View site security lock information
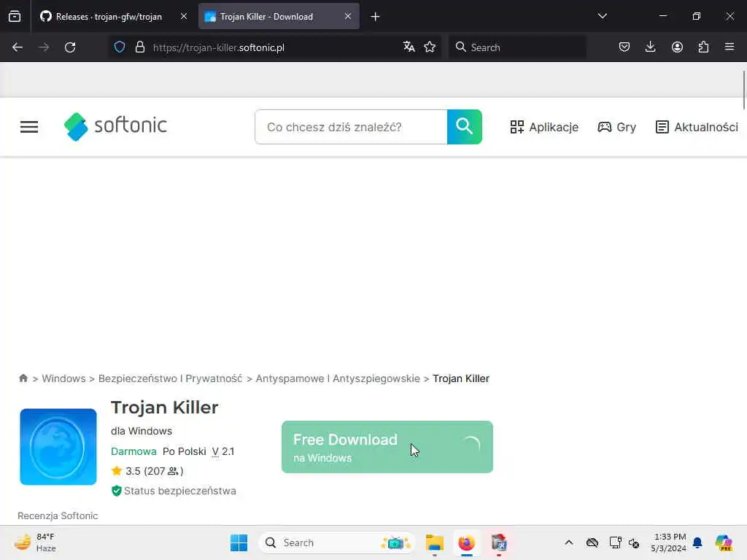 [x=139, y=47]
